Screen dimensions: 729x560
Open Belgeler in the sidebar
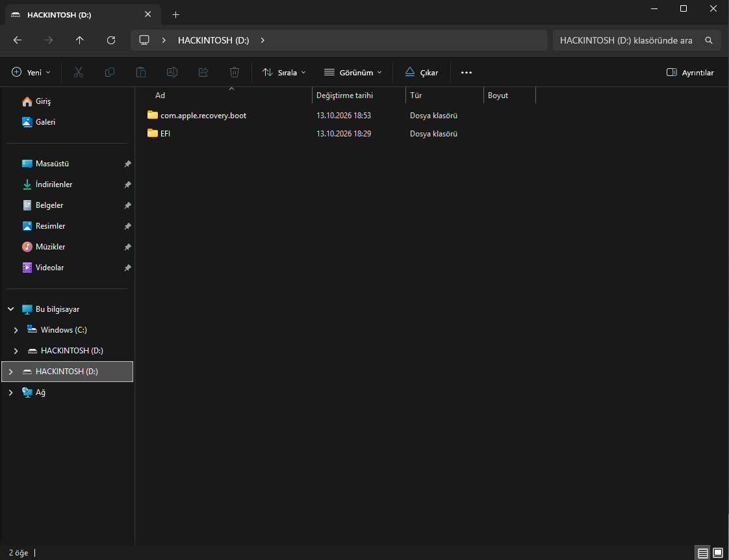tap(68, 205)
